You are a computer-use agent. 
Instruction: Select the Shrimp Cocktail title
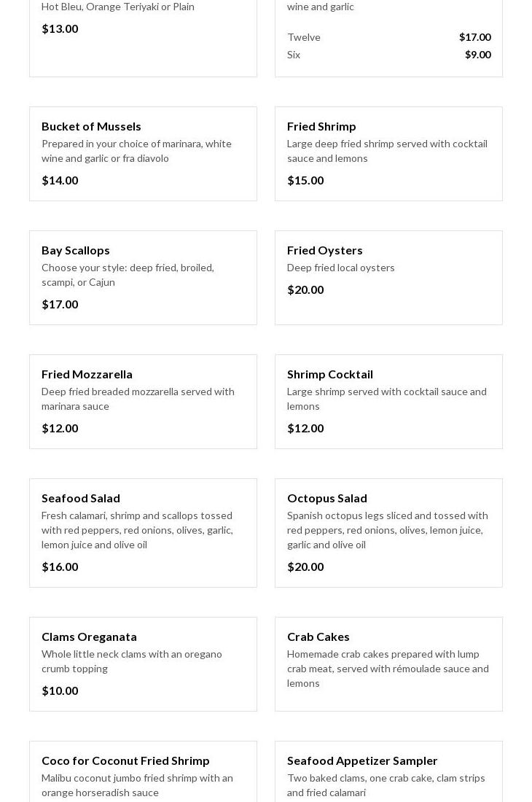pyautogui.click(x=329, y=374)
